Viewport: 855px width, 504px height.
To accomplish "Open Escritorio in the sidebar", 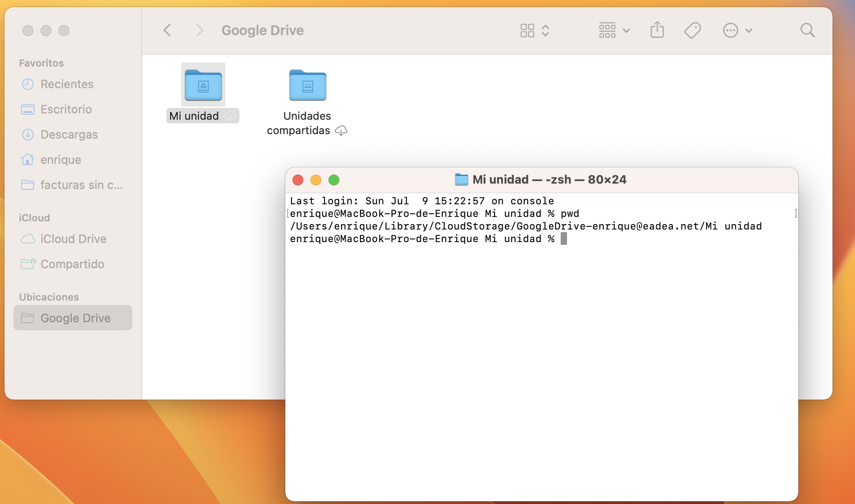I will point(66,109).
